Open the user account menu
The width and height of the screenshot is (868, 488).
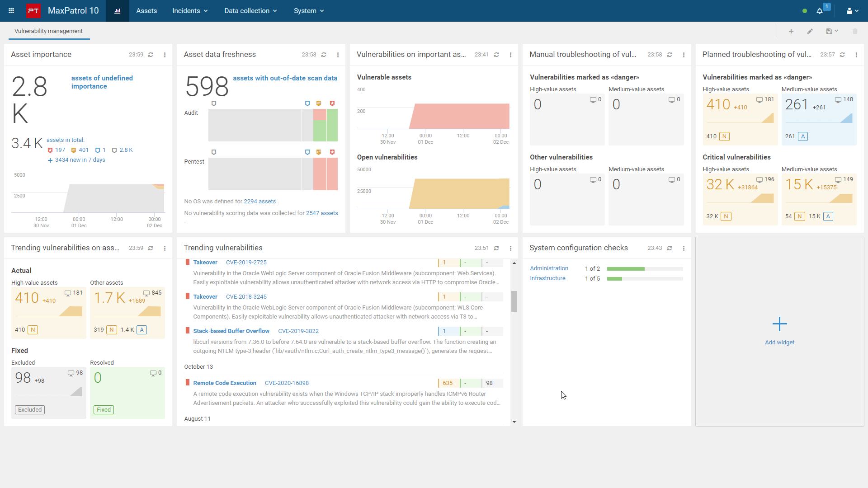pos(852,11)
